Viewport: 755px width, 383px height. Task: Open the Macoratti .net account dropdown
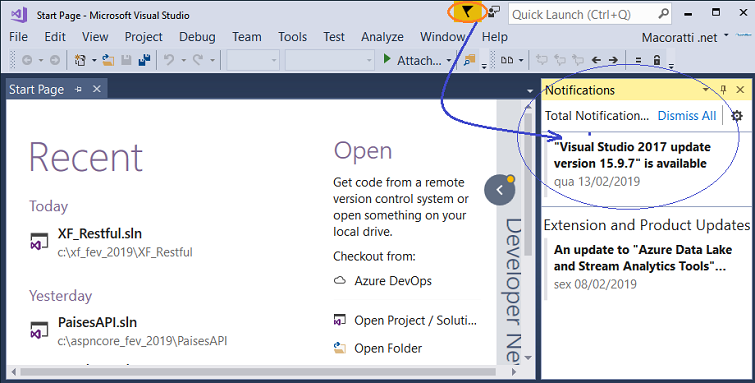tap(726, 35)
